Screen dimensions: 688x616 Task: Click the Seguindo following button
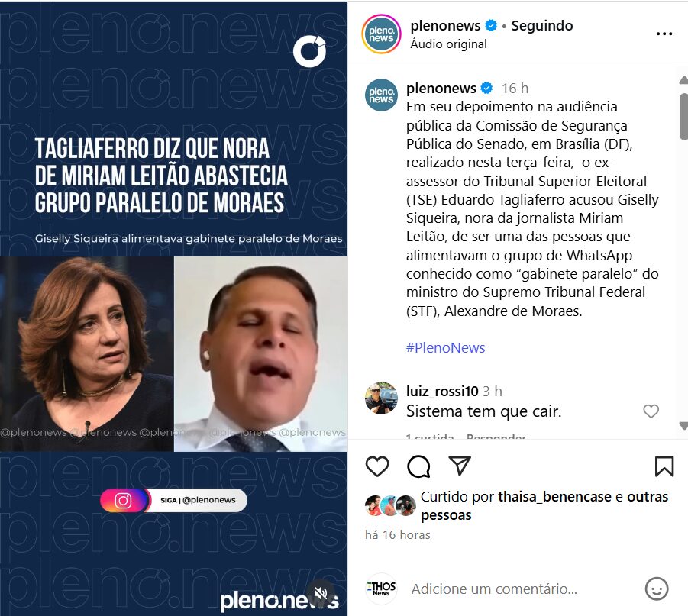tap(542, 25)
